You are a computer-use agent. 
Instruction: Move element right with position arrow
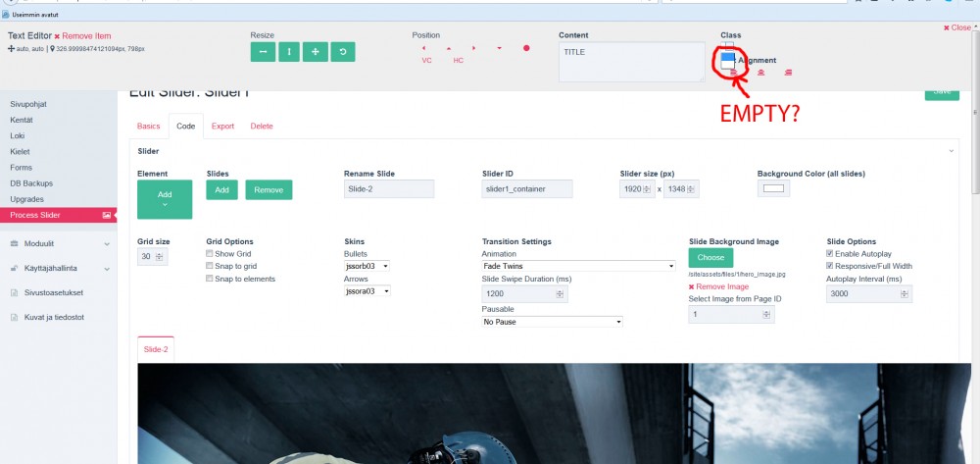pos(473,48)
